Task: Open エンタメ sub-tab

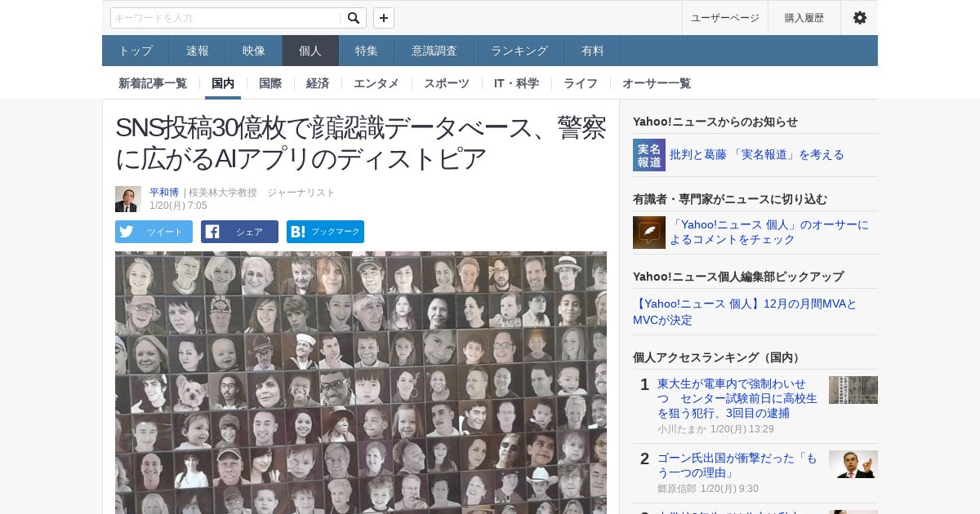Action: (376, 83)
